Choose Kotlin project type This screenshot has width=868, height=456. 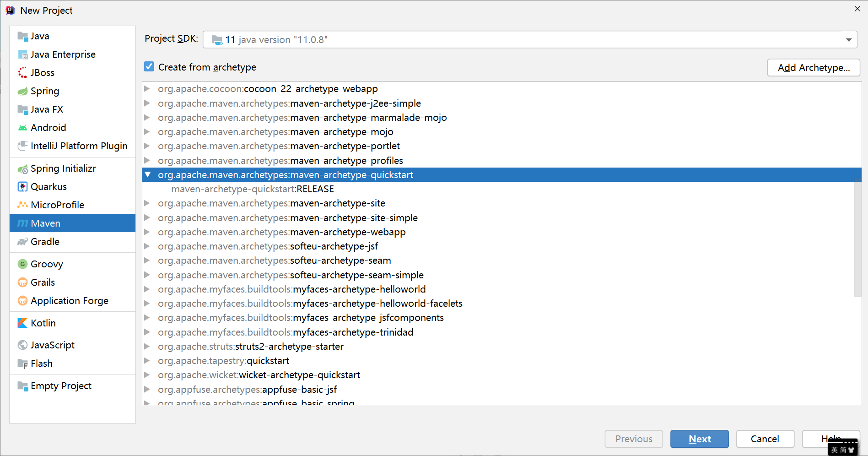click(x=72, y=323)
